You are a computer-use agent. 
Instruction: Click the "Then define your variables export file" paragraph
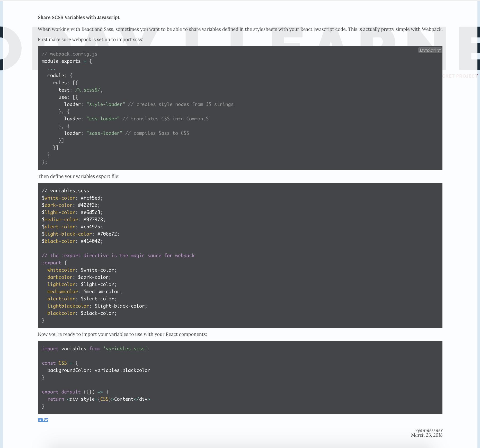[78, 176]
